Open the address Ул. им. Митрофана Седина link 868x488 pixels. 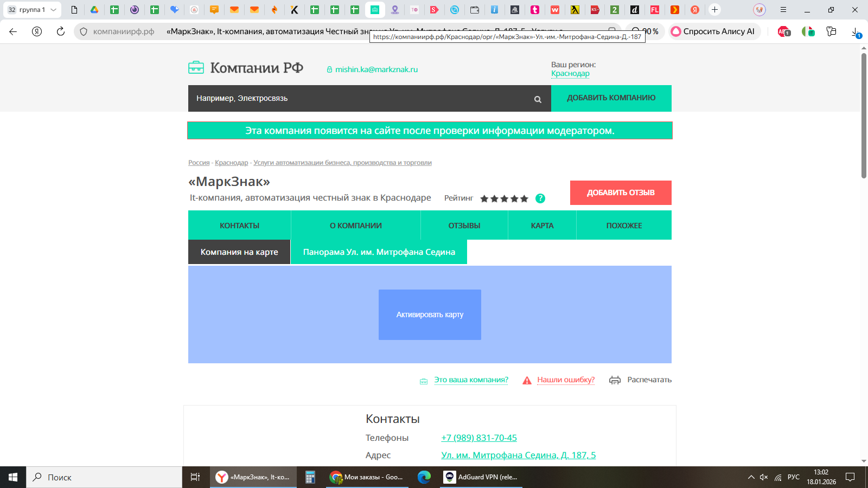(x=519, y=455)
